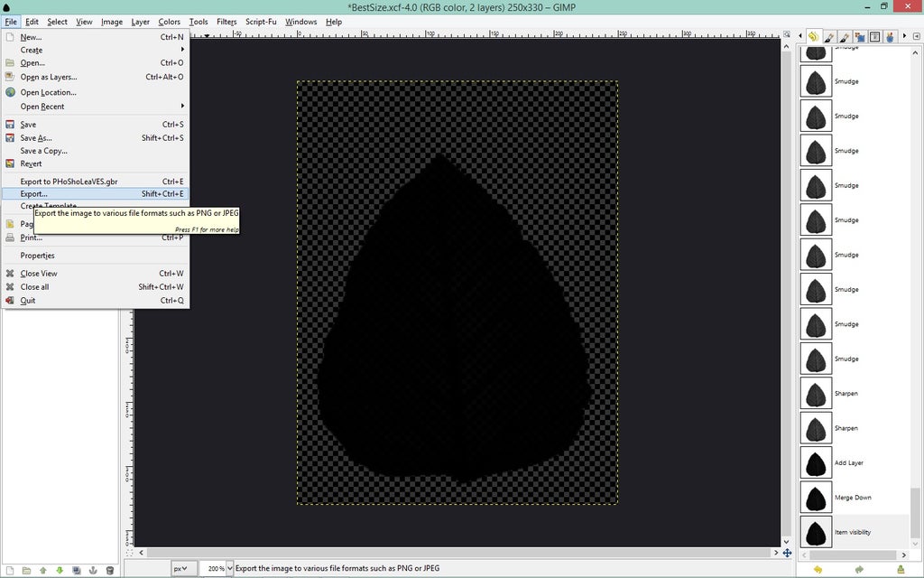Open the px units dropdown
Viewport: 924px width, 578px height.
pyautogui.click(x=181, y=568)
